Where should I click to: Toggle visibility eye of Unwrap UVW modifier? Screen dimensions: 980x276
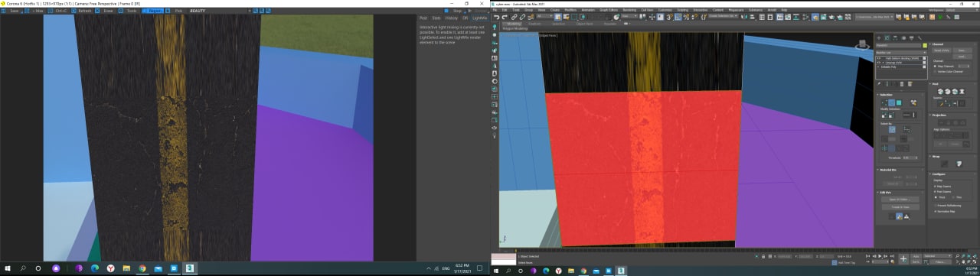[879, 62]
